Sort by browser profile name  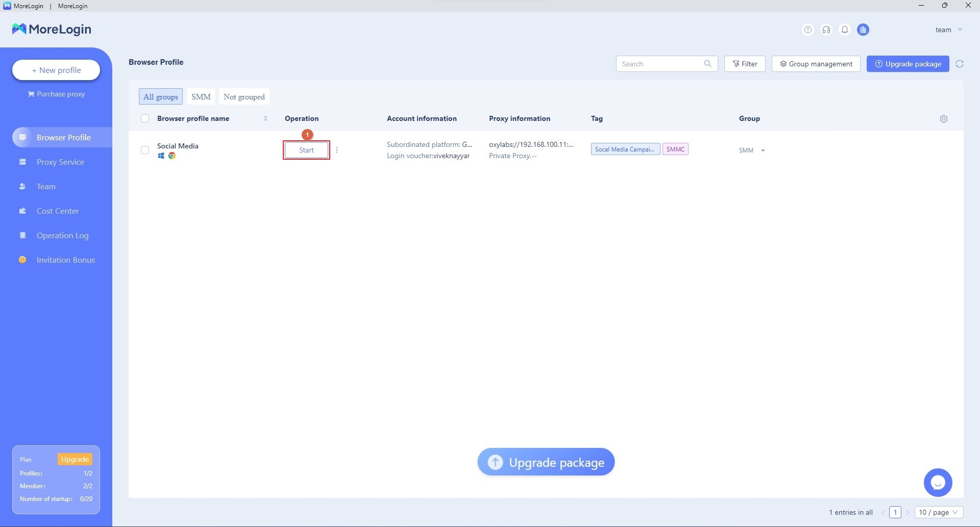tap(265, 118)
